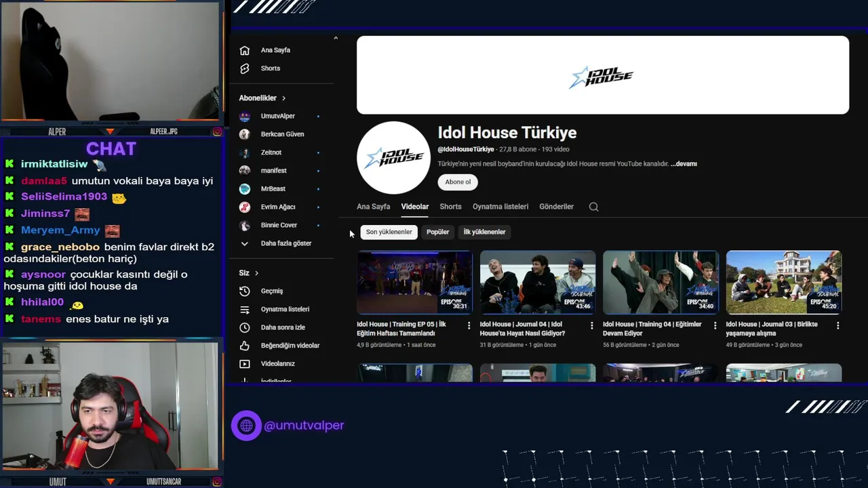Click the @umutvalper overlay text
This screenshot has height=488, width=868.
point(304,426)
